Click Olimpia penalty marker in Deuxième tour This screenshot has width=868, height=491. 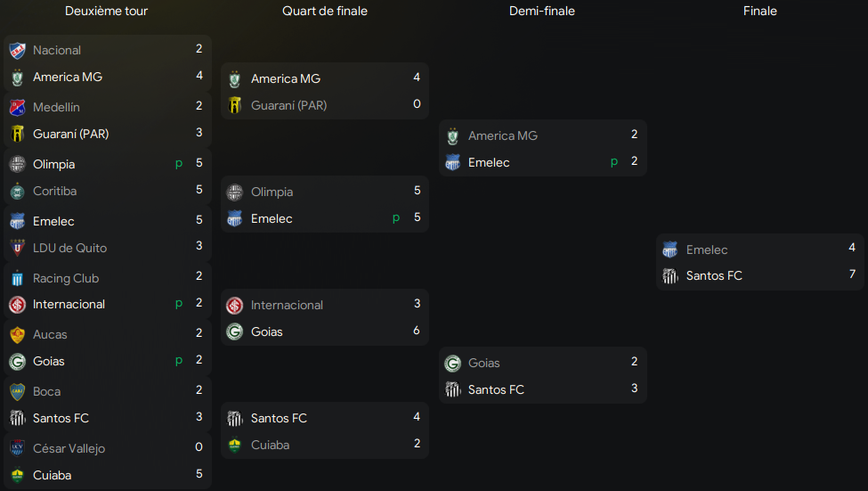(x=179, y=164)
